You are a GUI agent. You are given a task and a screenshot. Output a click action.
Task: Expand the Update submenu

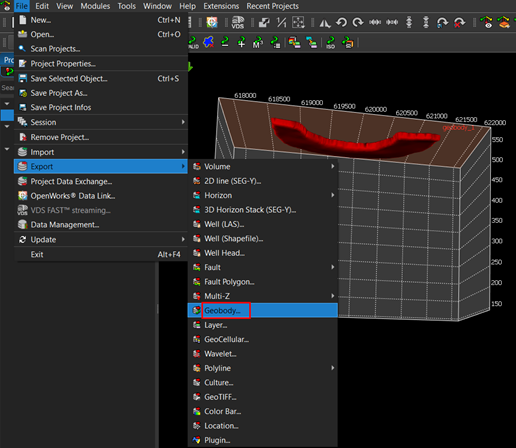[x=101, y=239]
